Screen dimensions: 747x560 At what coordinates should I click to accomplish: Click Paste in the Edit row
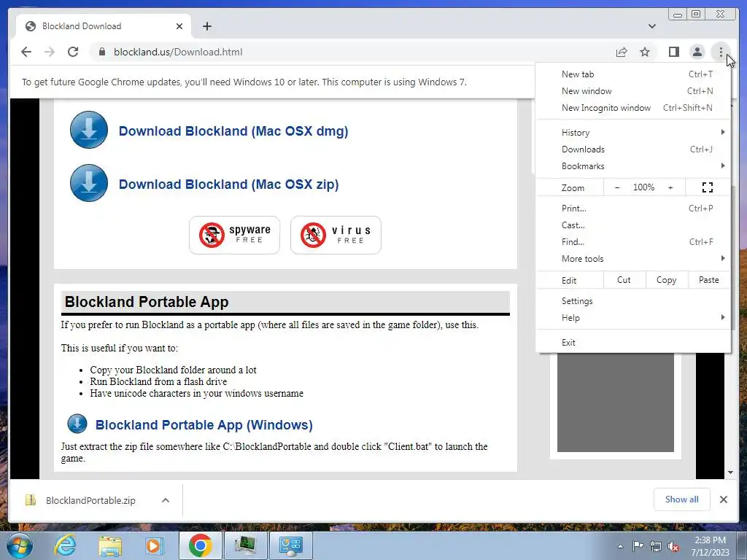coord(709,280)
